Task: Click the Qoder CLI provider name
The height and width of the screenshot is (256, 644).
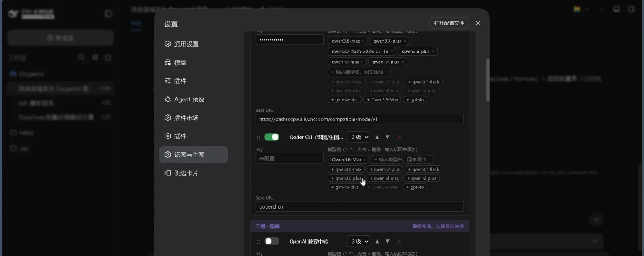Action: point(316,137)
